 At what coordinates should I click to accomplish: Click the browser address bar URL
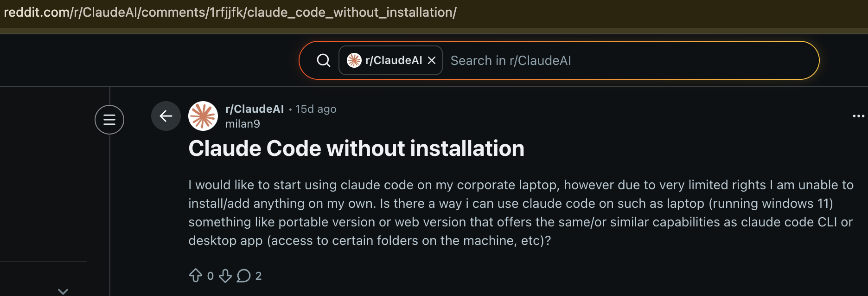pyautogui.click(x=230, y=12)
